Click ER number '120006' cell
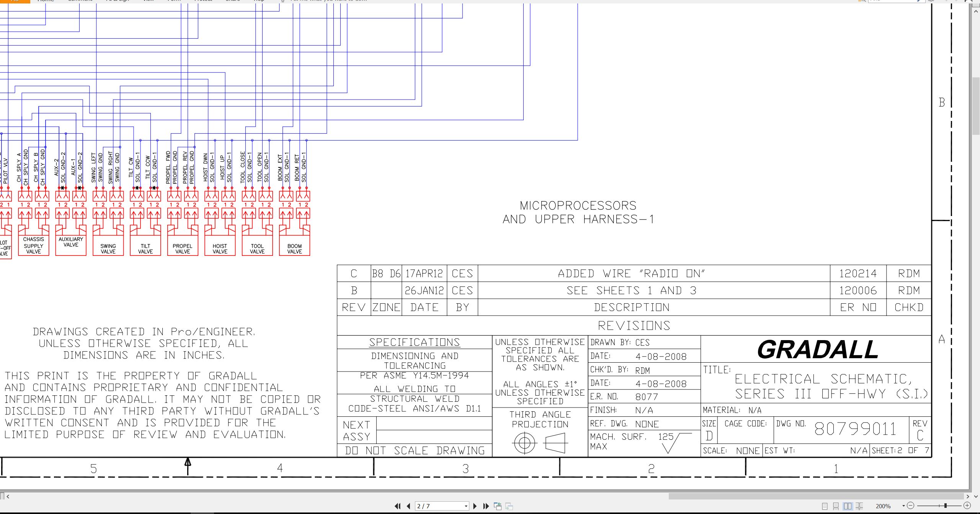This screenshot has height=514, width=980. [858, 290]
